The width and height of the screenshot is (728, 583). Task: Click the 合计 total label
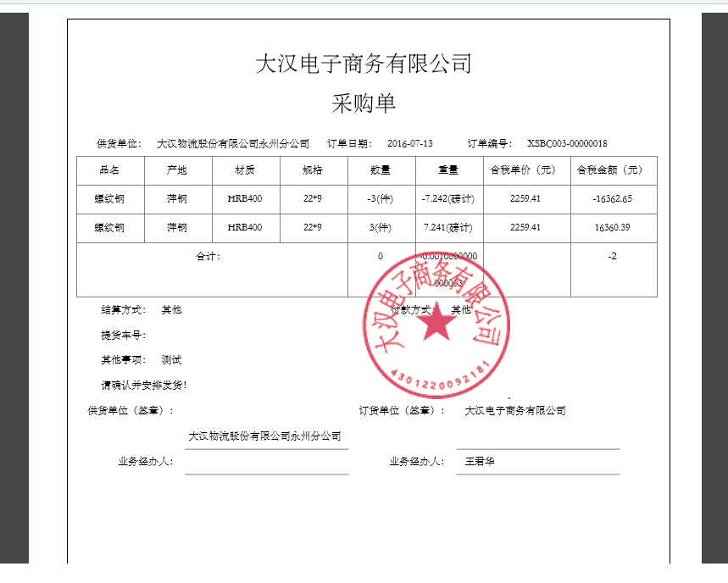click(208, 256)
